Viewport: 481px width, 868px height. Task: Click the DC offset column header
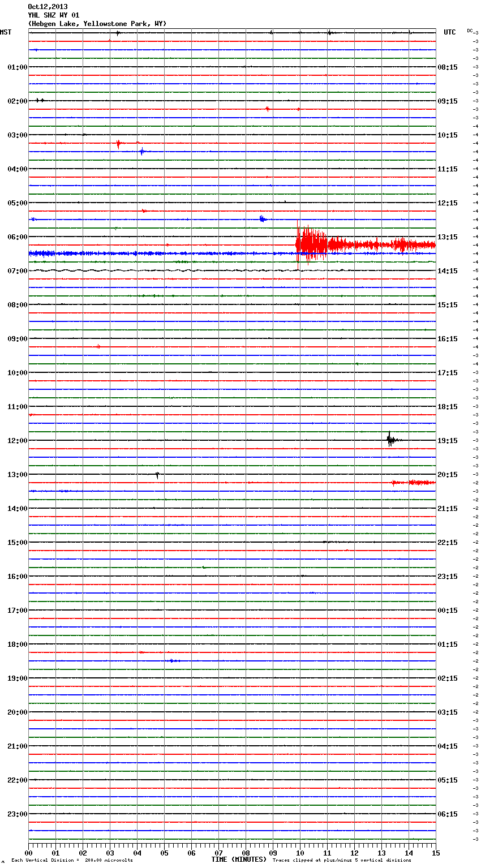tap(470, 30)
